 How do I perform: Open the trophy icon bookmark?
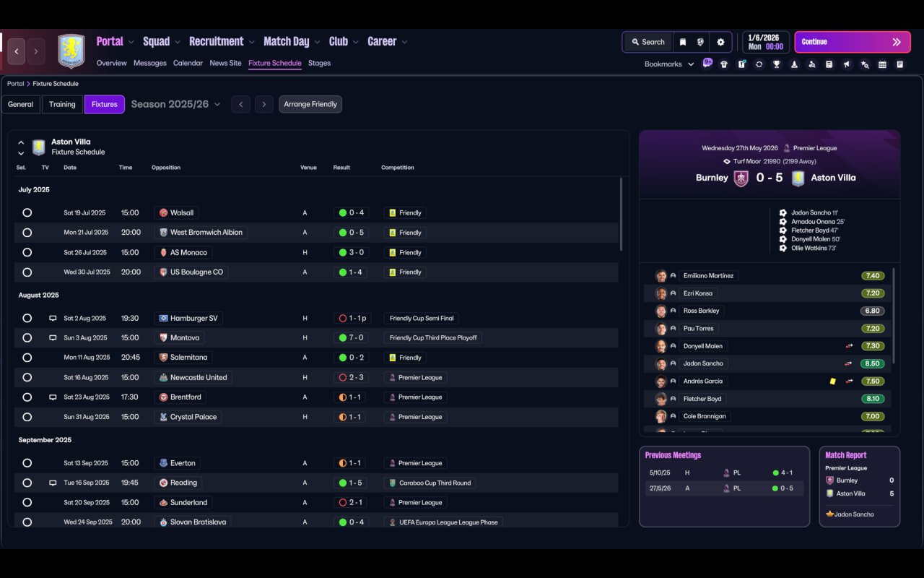coord(777,64)
